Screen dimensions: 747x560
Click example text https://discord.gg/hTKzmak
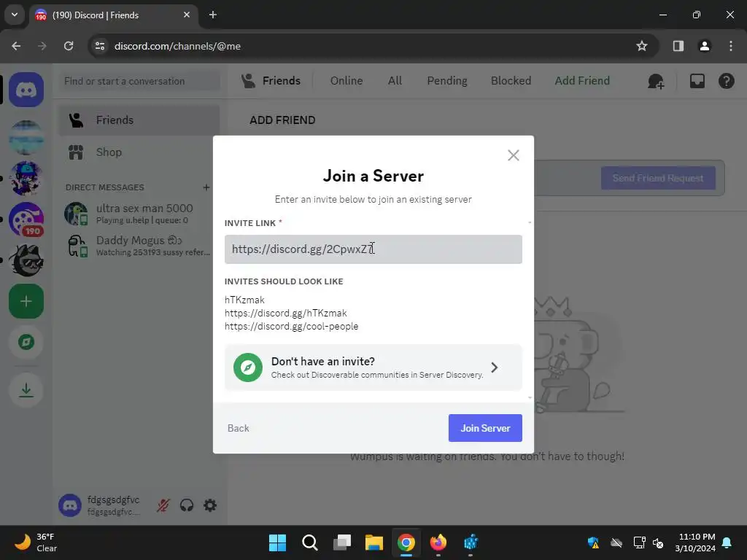click(x=285, y=314)
